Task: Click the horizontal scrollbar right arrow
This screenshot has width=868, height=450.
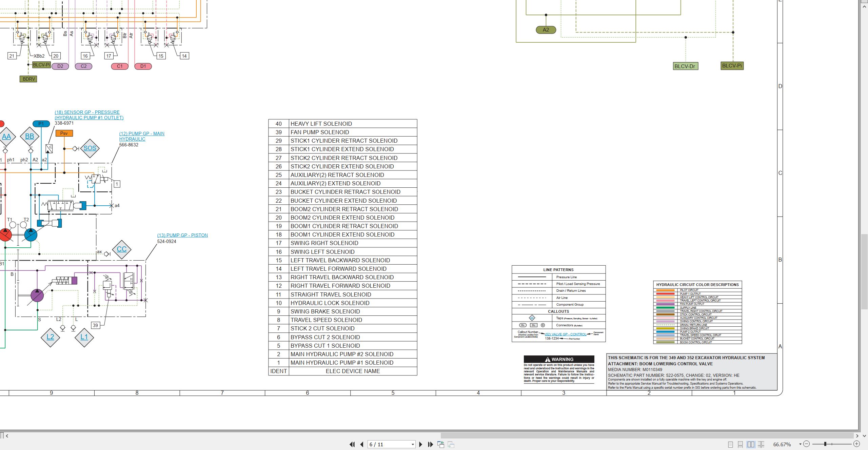Action: point(857,436)
